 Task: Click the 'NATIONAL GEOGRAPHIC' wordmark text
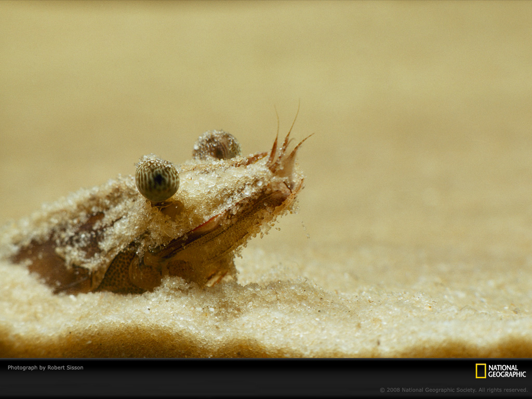click(x=507, y=371)
